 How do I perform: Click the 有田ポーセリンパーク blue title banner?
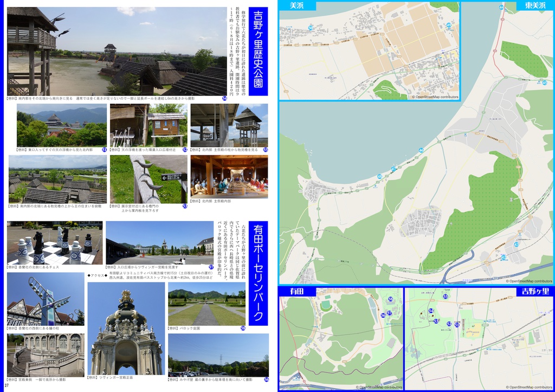259,273
